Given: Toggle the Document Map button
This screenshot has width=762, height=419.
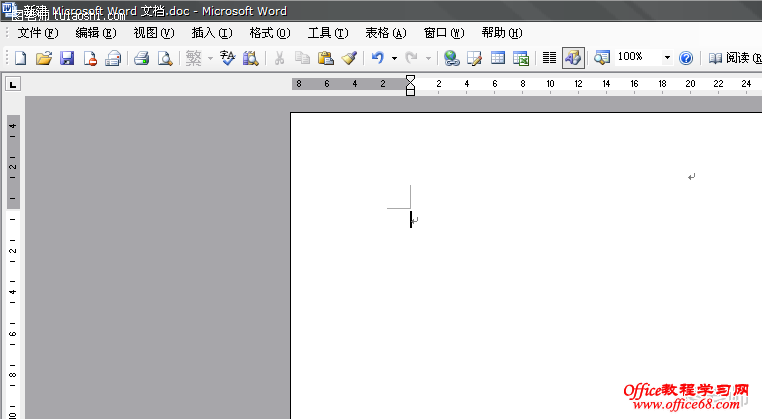Looking at the screenshot, I should [602, 58].
